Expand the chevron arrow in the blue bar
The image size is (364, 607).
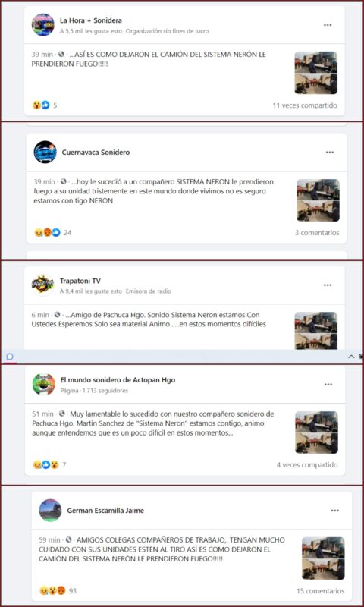351,357
